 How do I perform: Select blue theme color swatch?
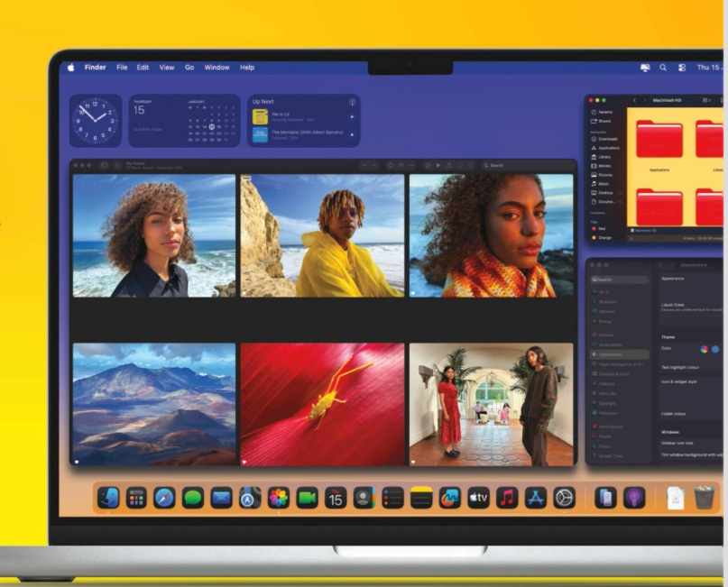coord(715,350)
